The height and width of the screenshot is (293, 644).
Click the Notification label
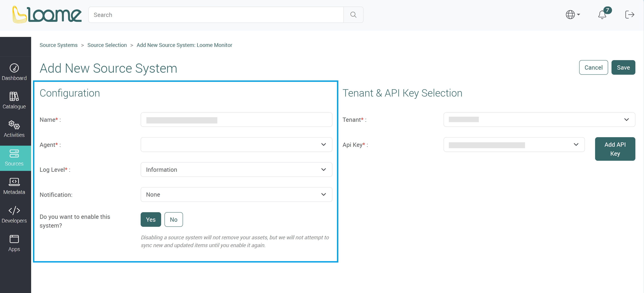tap(56, 195)
